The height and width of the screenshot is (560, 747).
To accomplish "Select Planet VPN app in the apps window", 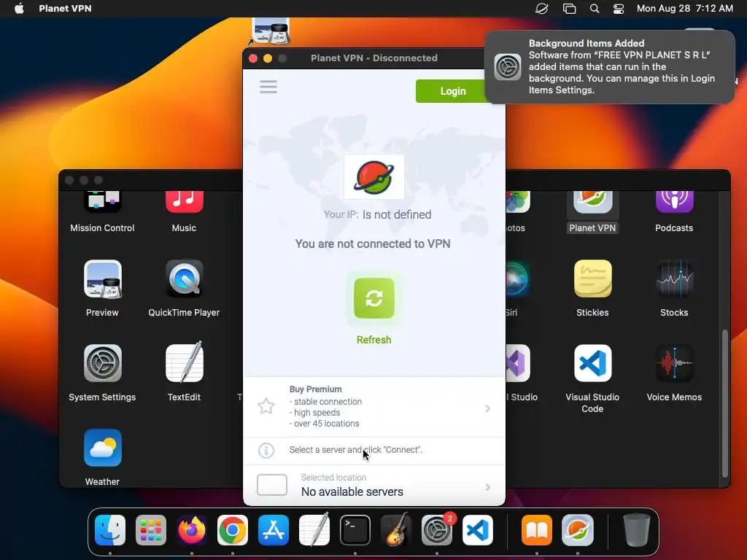I will coord(592,212).
